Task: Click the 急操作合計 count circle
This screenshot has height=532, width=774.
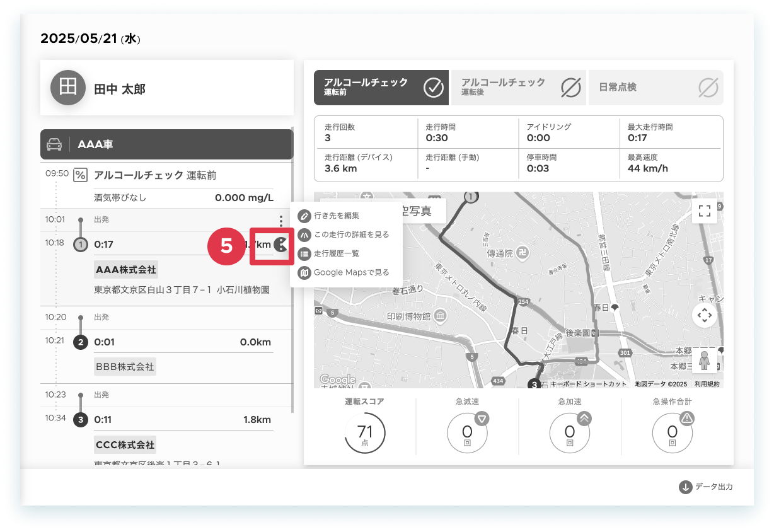Action: pyautogui.click(x=673, y=433)
